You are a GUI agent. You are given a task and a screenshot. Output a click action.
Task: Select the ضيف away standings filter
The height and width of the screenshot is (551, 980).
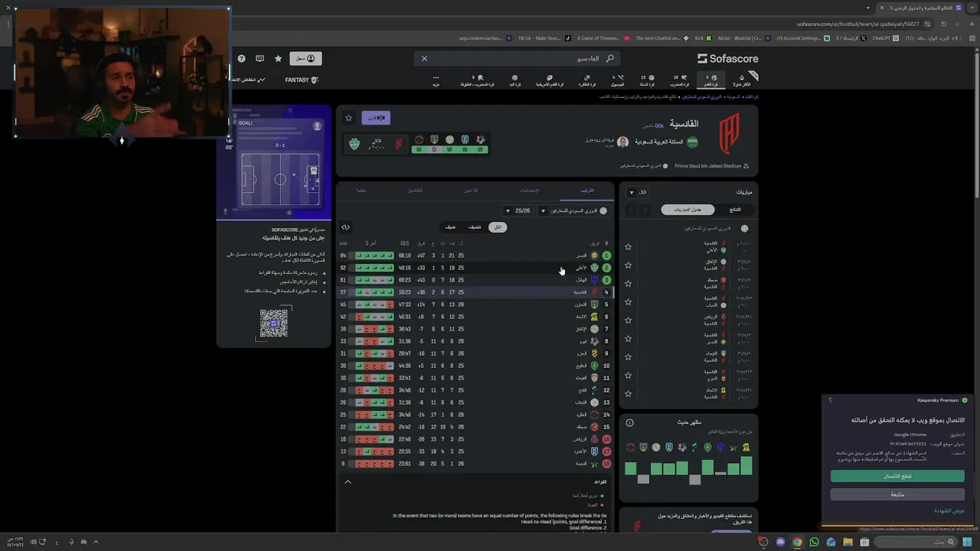tap(450, 227)
